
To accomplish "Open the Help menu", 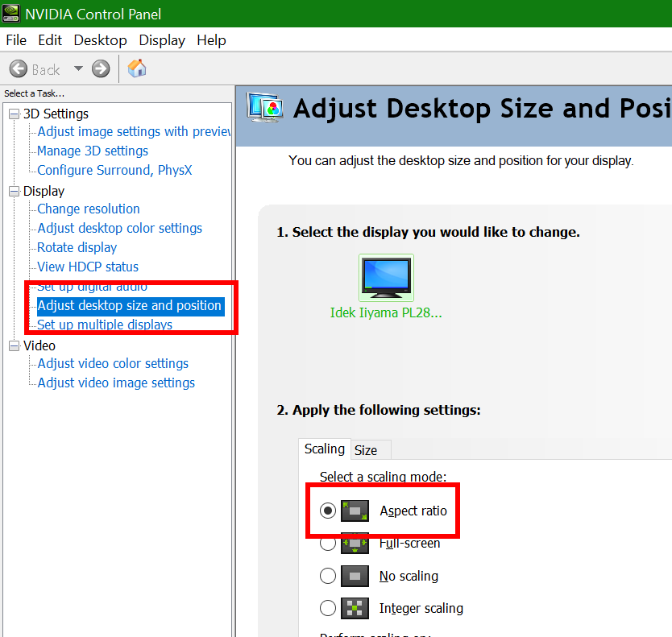I will pos(211,40).
